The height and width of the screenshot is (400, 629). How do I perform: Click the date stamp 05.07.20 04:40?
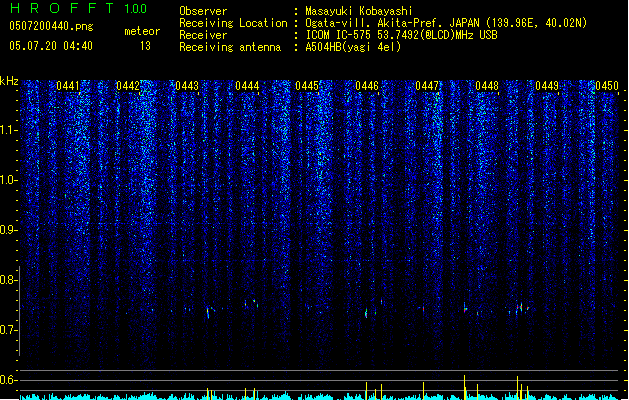pos(51,46)
